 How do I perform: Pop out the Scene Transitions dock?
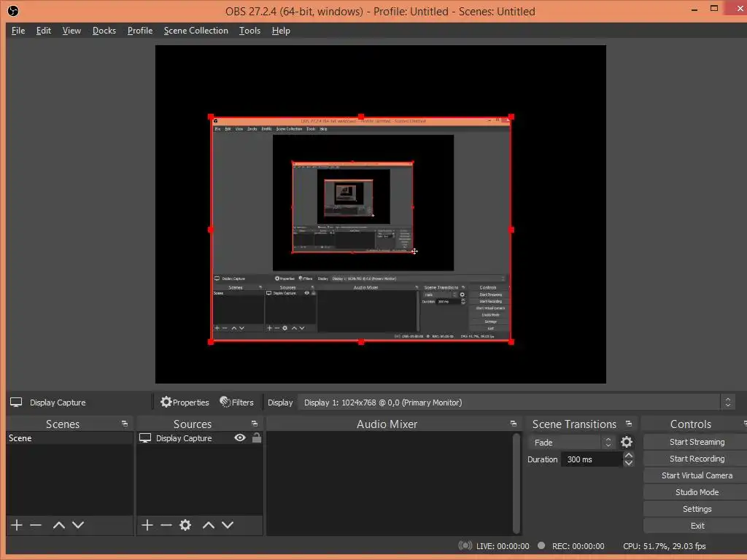tap(629, 424)
